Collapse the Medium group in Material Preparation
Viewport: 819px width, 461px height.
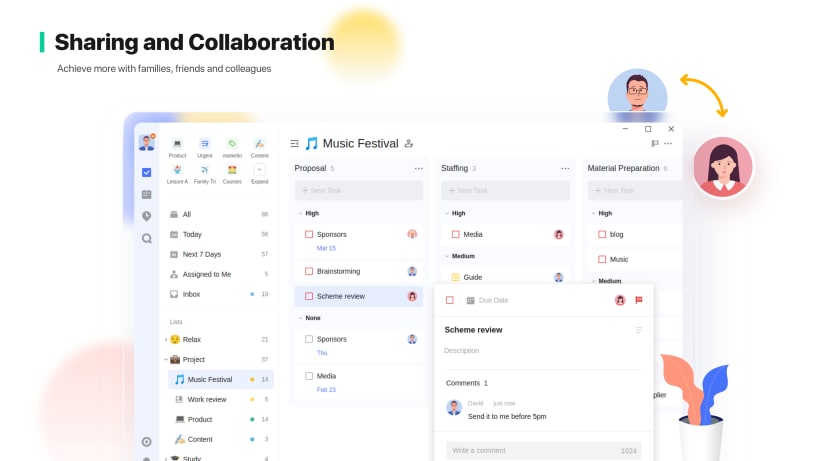pyautogui.click(x=594, y=281)
